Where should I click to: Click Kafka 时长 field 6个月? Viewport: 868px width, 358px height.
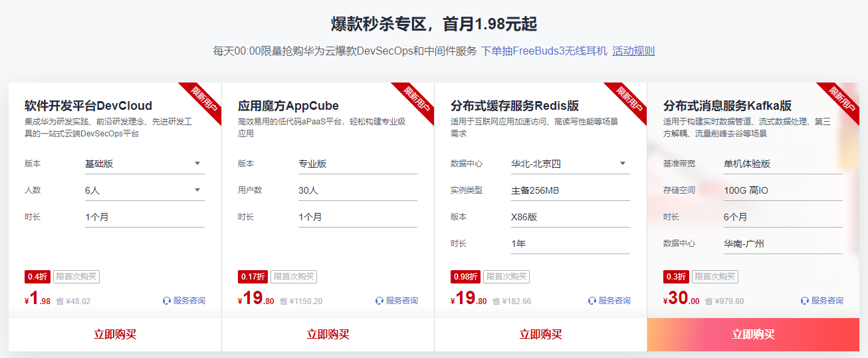[x=783, y=217]
